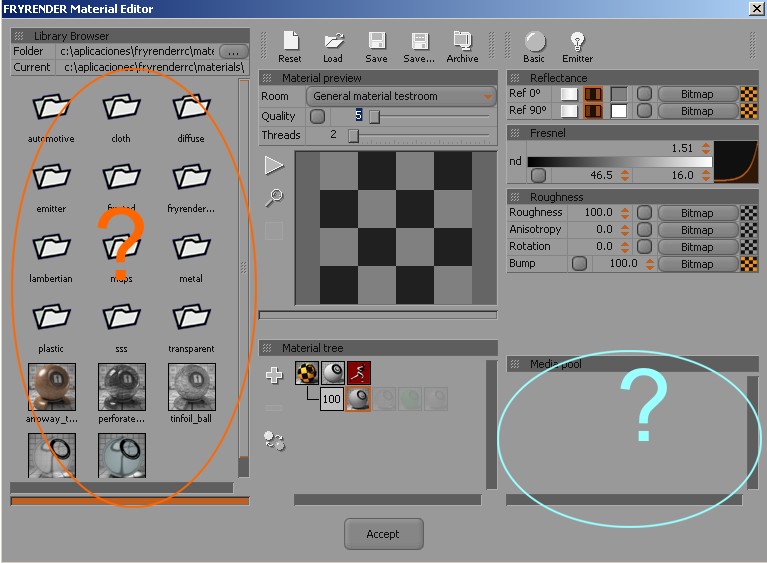767x563 pixels.
Task: Select the checkered sphere material node
Action: pos(307,373)
